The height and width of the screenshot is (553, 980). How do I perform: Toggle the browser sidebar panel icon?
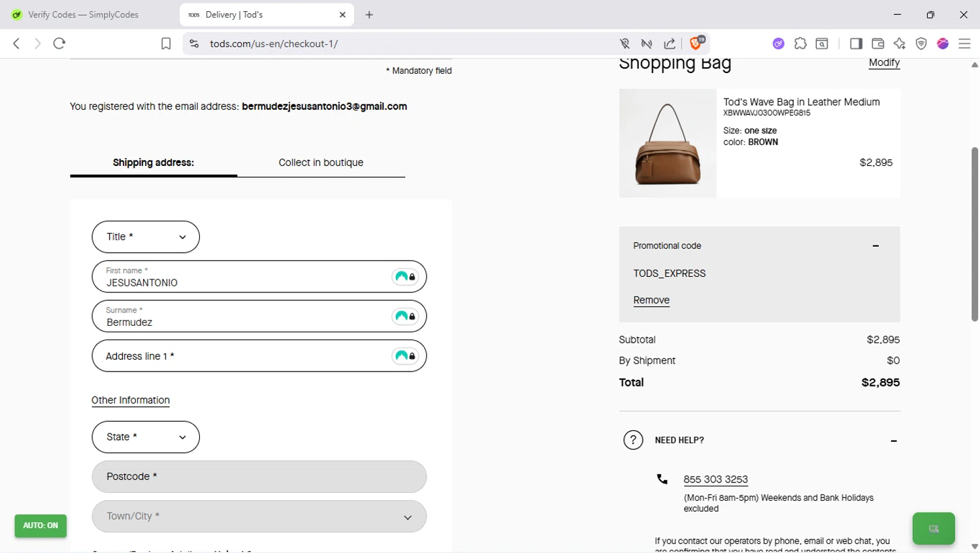point(856,44)
